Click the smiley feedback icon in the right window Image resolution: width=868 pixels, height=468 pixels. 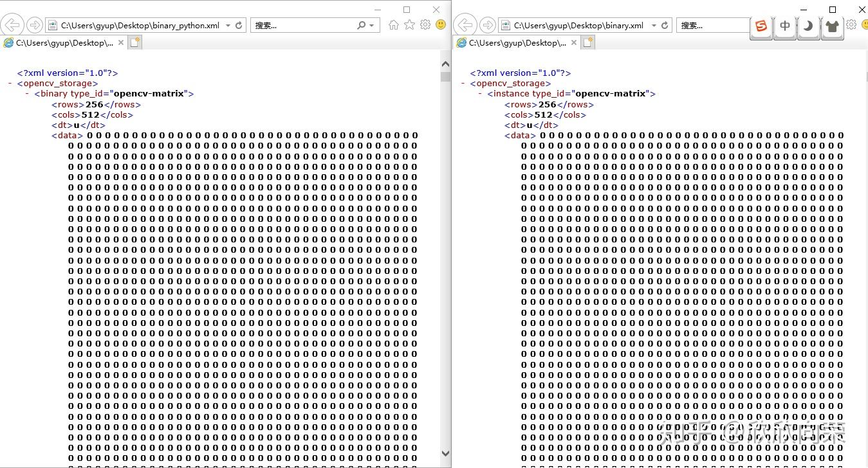(863, 24)
